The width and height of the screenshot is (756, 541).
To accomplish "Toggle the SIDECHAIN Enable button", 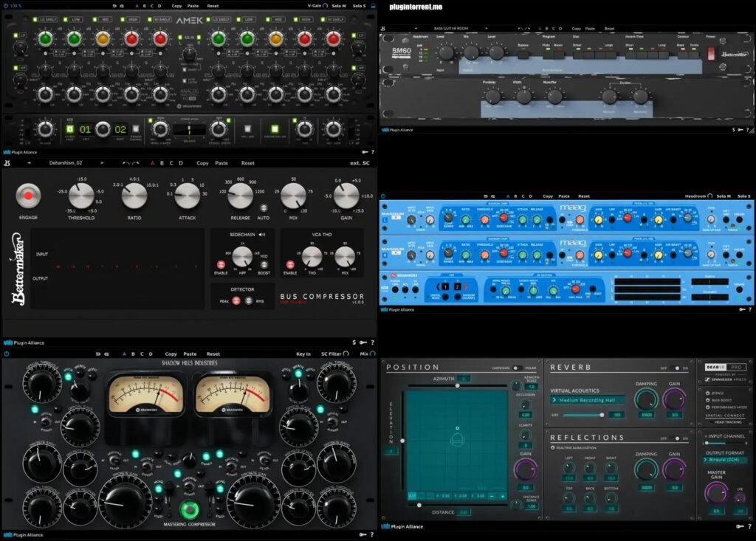I will click(221, 264).
